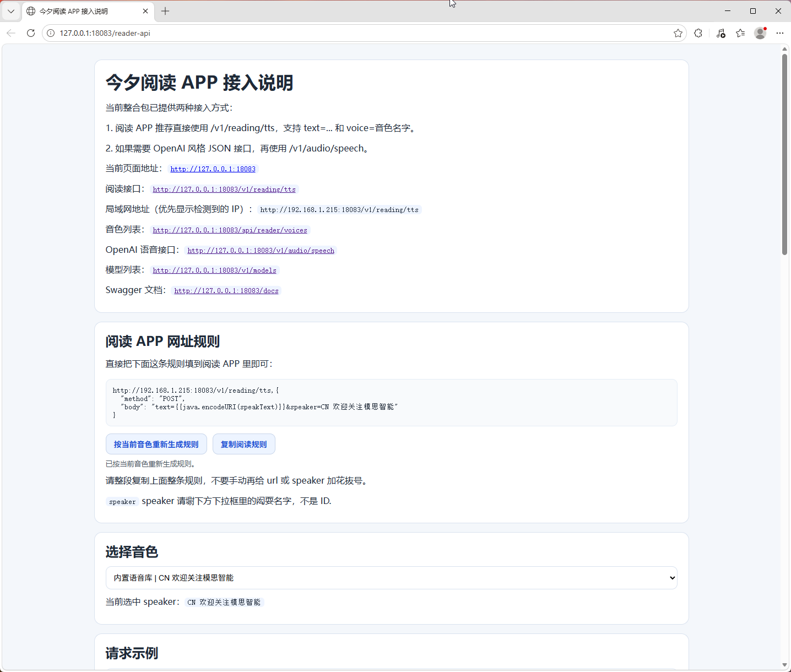Click the vertical page scrollbar thumb
Image resolution: width=791 pixels, height=672 pixels.
784,154
